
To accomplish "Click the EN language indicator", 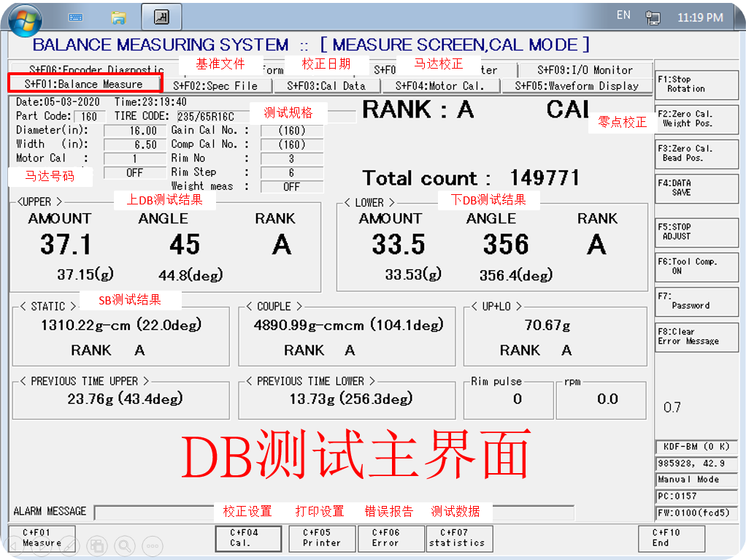I will click(x=623, y=15).
